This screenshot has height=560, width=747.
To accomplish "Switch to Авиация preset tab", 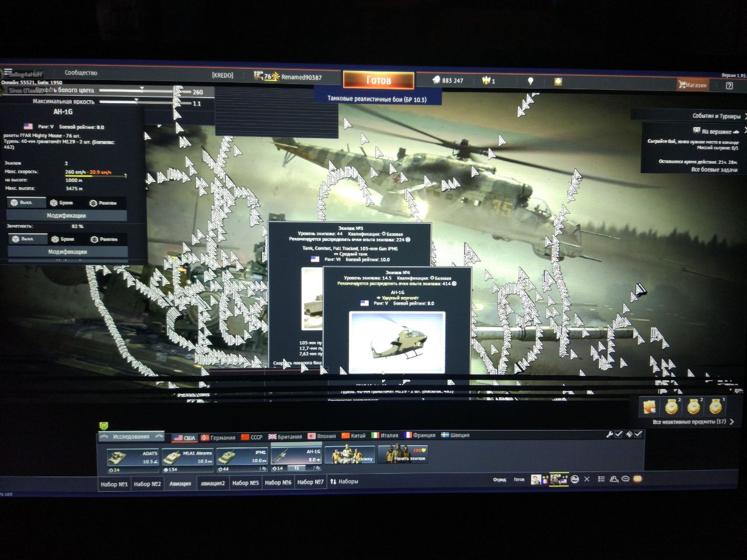I will pyautogui.click(x=180, y=484).
